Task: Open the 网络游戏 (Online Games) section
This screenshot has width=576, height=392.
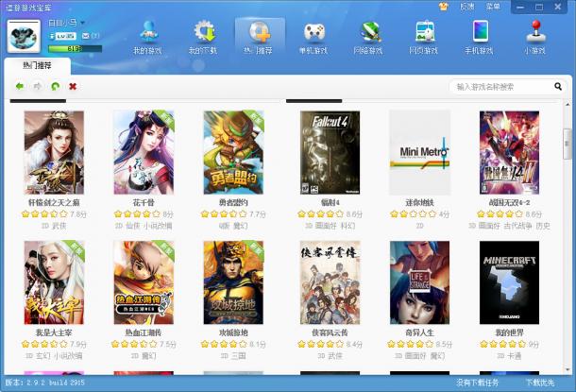Action: [x=368, y=38]
